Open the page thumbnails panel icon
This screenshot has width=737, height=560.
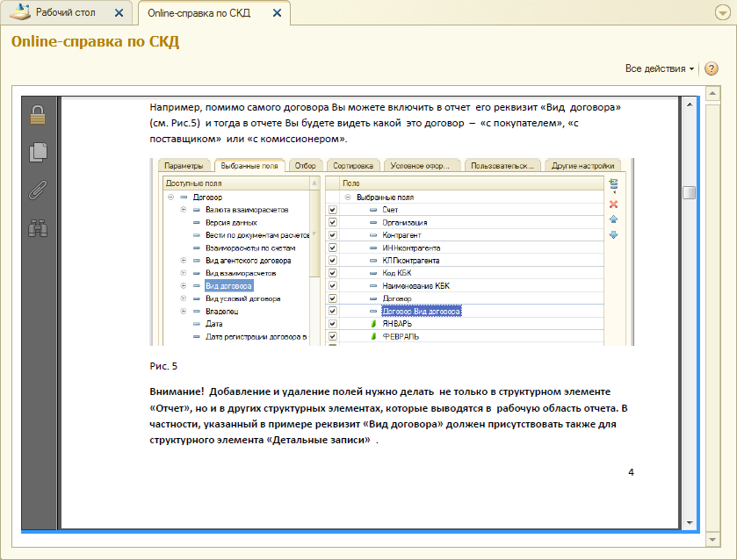(x=38, y=152)
